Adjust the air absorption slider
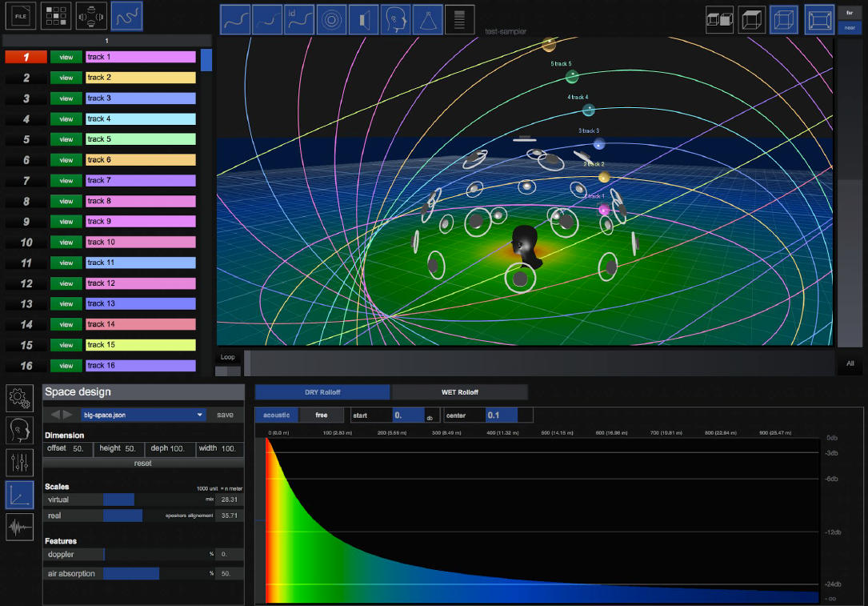 [x=132, y=573]
